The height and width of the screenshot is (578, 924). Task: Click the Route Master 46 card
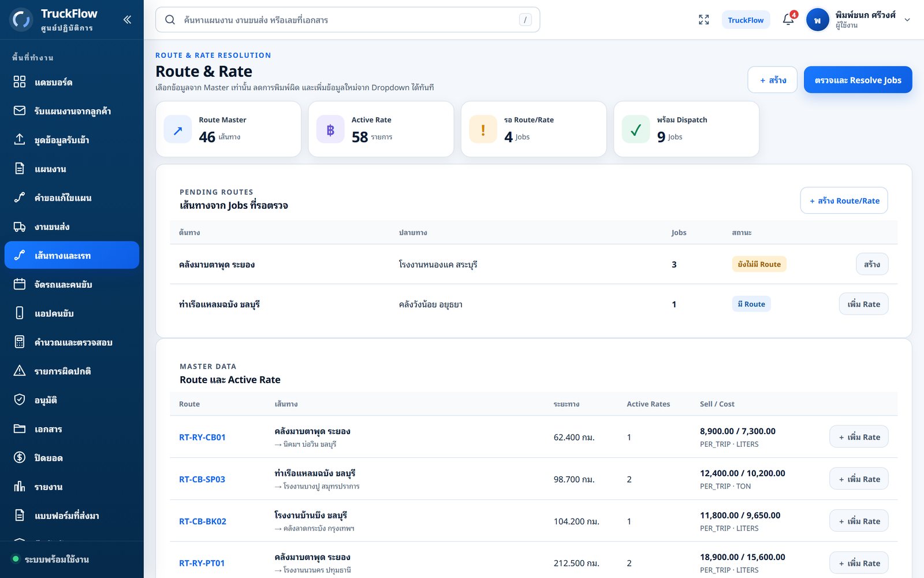228,129
